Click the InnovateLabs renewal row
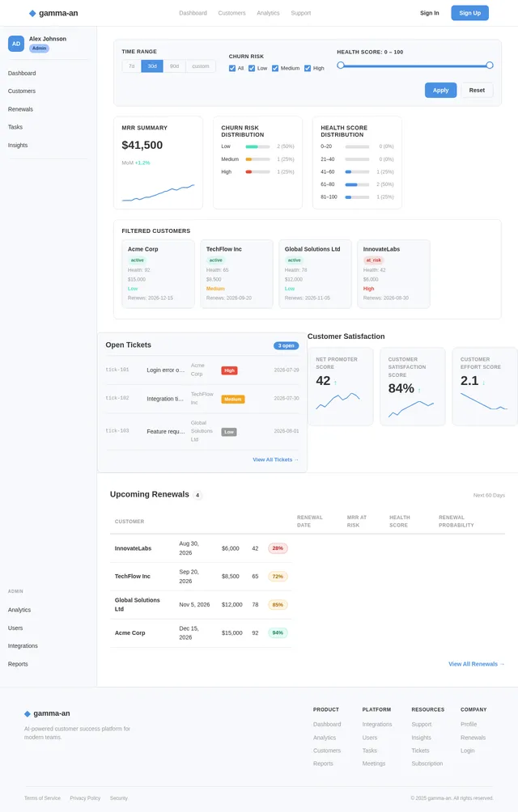The height and width of the screenshot is (812, 518). click(x=201, y=548)
